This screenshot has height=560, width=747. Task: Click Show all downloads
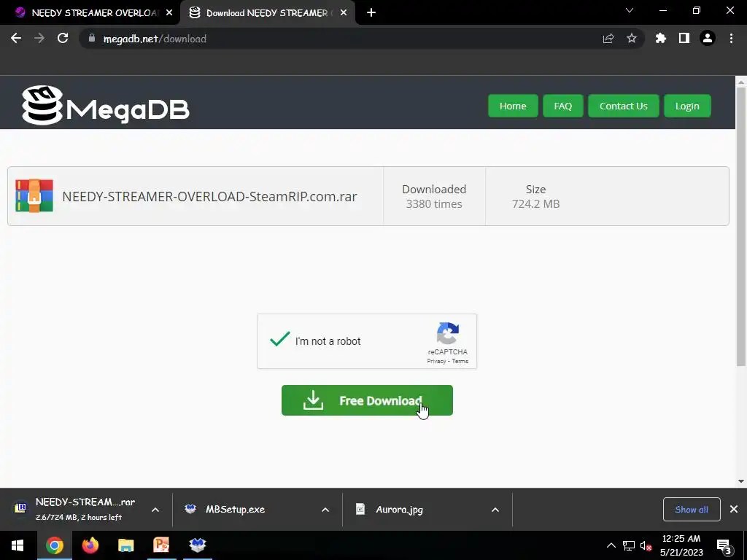click(x=692, y=510)
